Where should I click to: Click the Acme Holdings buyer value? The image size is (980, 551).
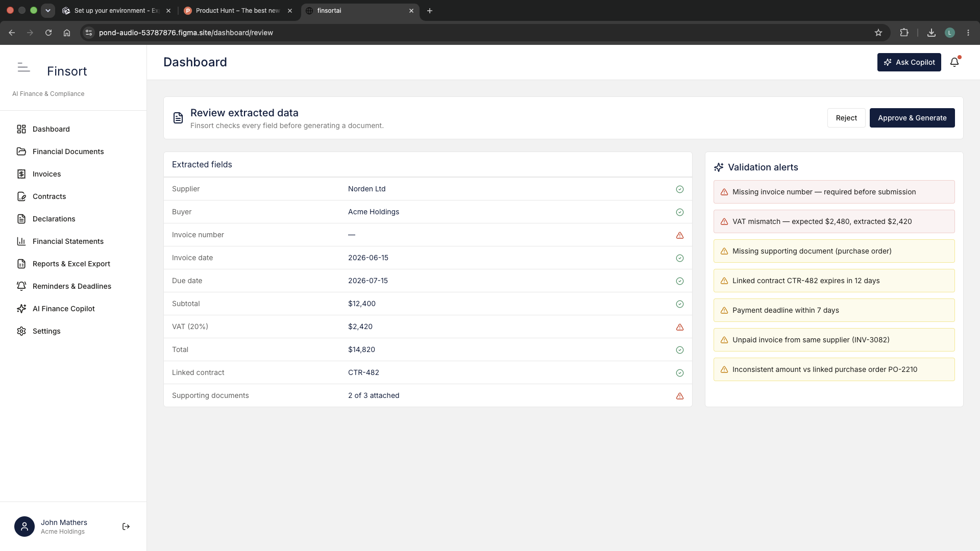pyautogui.click(x=374, y=212)
